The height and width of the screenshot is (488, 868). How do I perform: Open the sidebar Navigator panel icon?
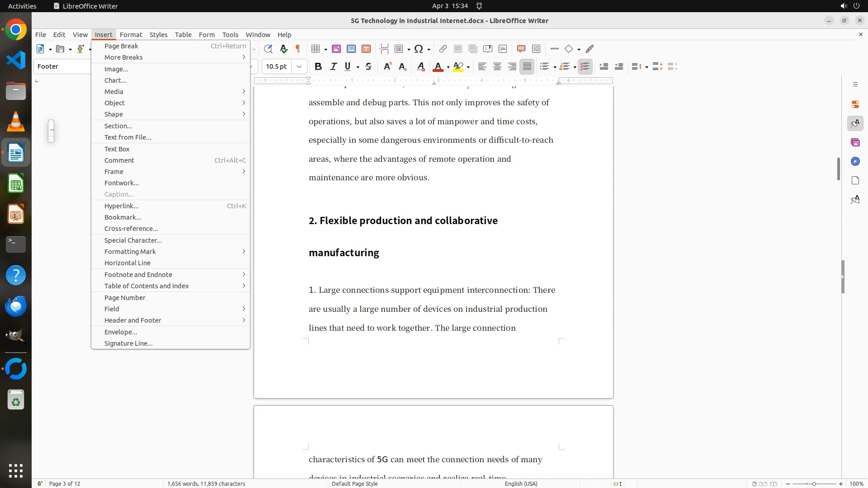point(855,161)
